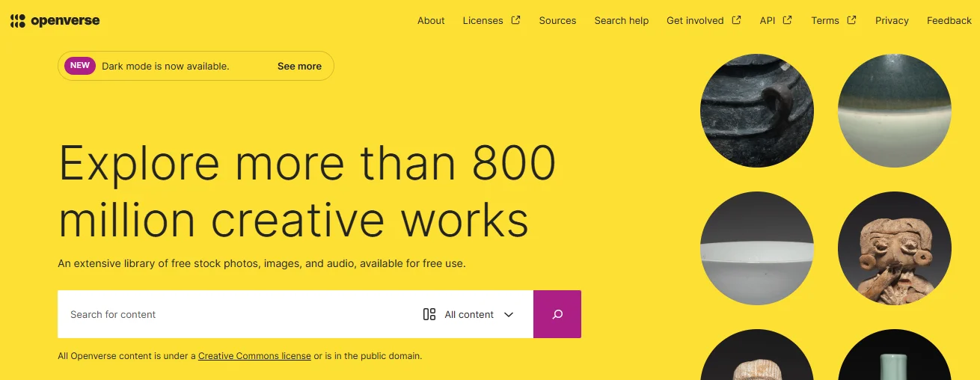Viewport: 980px width, 380px height.
Task: Click external-link icon beside API
Action: 787,20
